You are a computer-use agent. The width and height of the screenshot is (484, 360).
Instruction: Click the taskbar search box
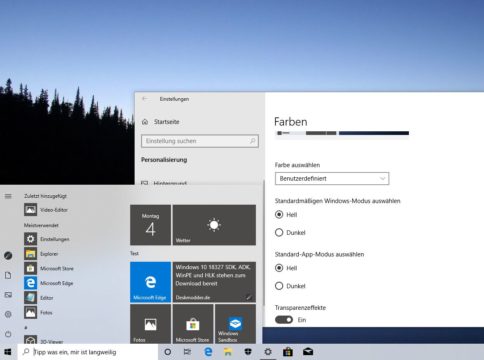click(x=88, y=352)
